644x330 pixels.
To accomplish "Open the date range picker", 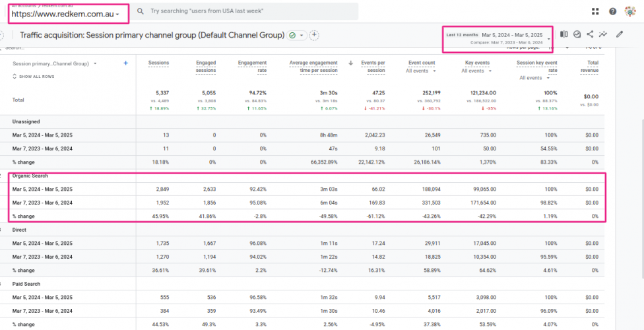I will tap(498, 39).
